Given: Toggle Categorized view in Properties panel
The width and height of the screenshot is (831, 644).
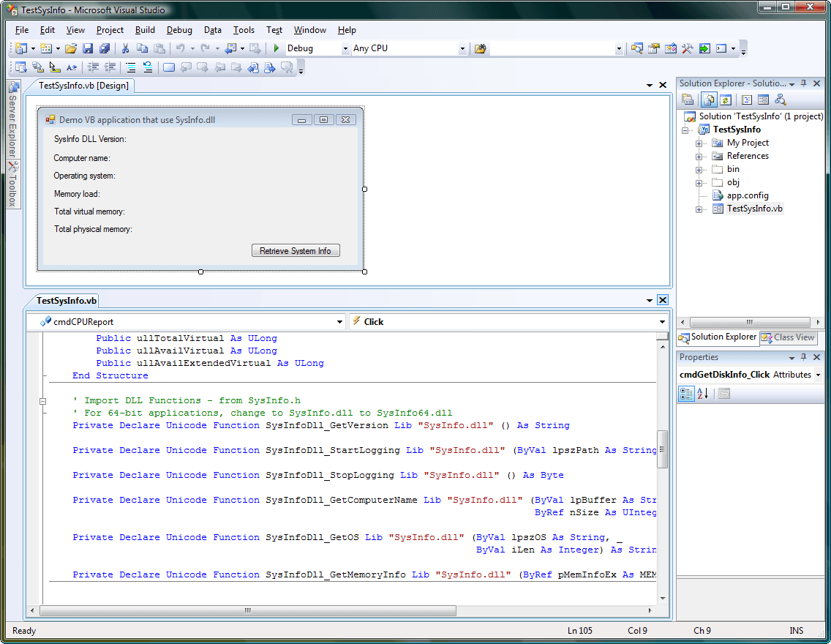Looking at the screenshot, I should (686, 393).
